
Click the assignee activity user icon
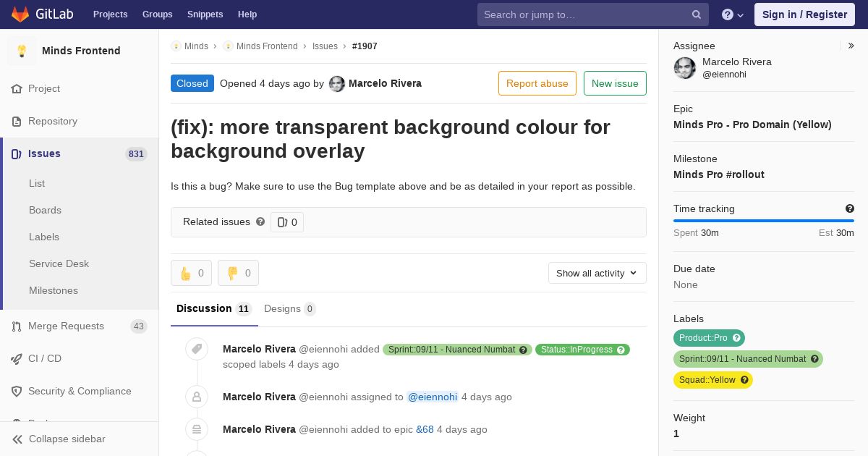(197, 397)
